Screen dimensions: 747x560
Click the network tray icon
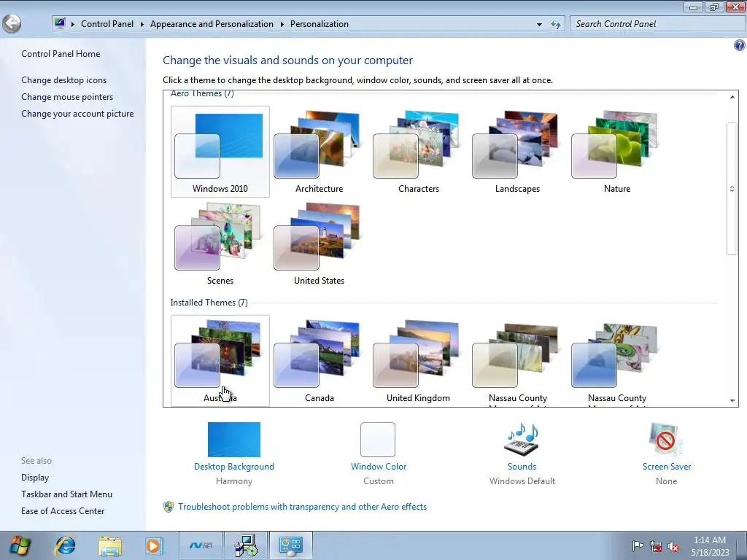click(656, 546)
